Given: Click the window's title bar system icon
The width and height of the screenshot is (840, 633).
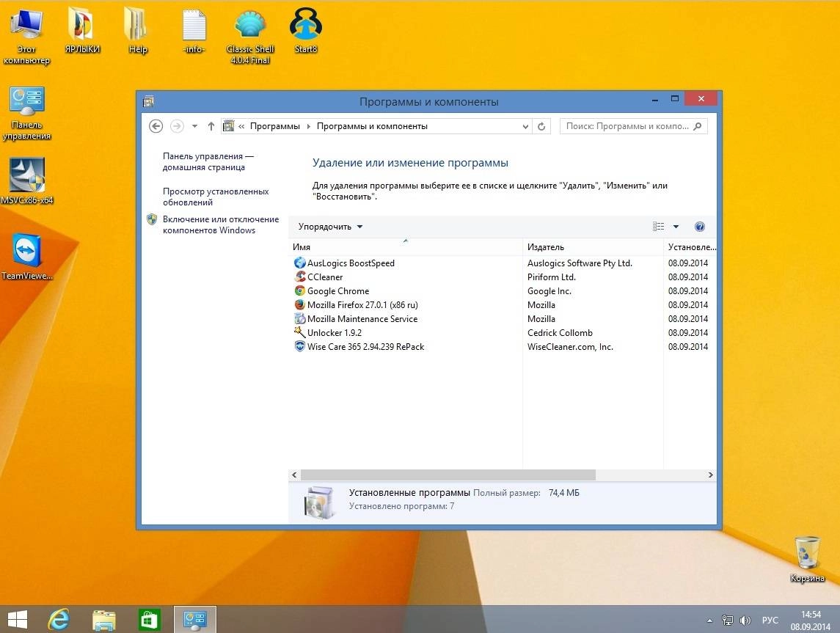Looking at the screenshot, I should tap(149, 100).
